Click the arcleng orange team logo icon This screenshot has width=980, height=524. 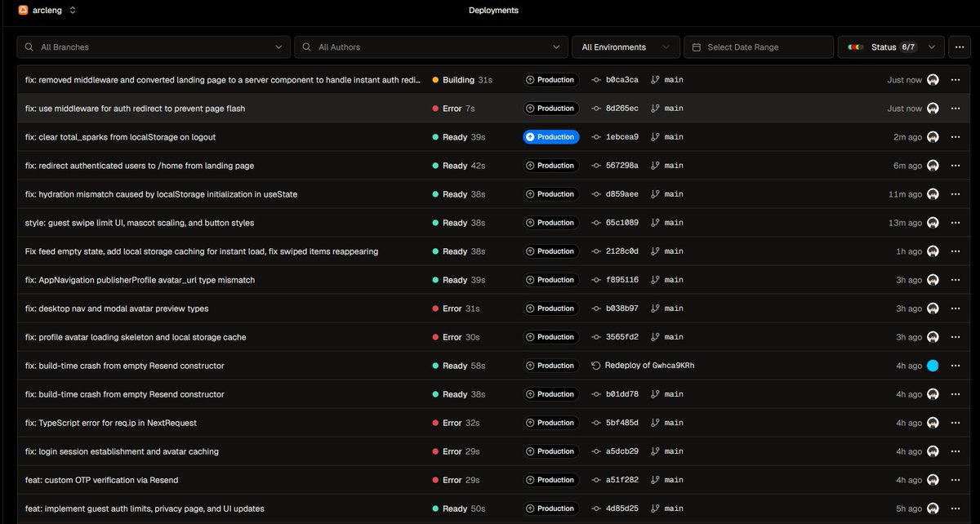(x=23, y=11)
